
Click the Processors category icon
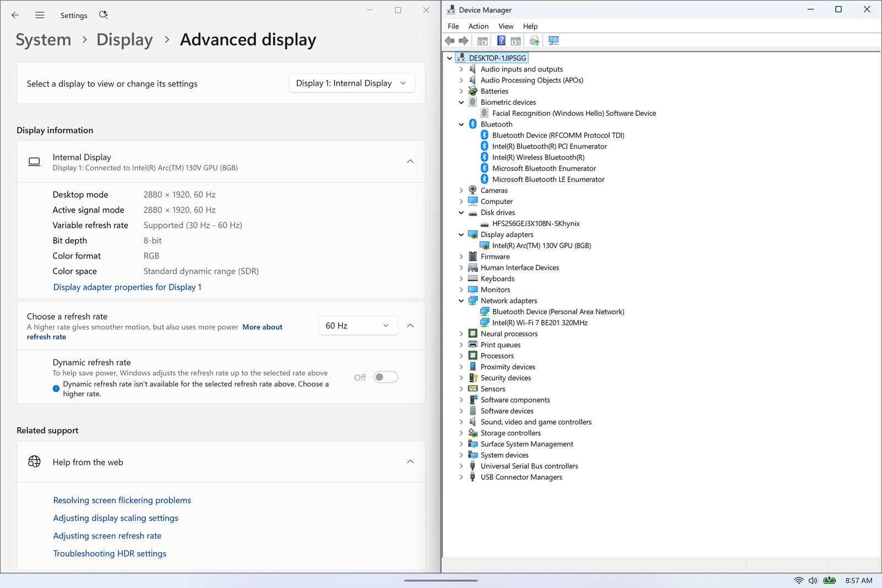472,355
